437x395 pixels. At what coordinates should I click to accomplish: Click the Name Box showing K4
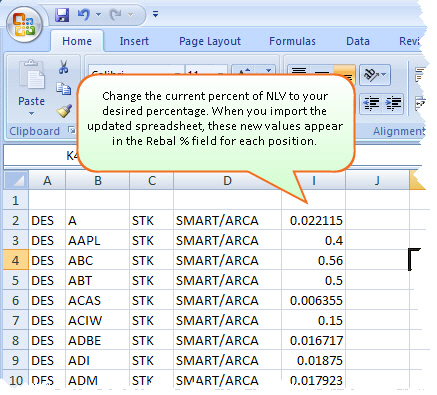click(41, 156)
